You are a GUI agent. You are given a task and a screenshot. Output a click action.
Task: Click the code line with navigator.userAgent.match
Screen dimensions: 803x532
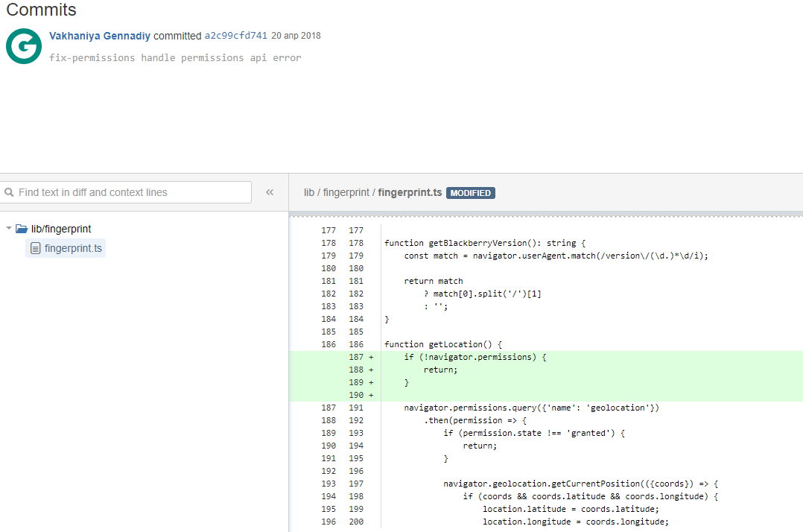(556, 256)
